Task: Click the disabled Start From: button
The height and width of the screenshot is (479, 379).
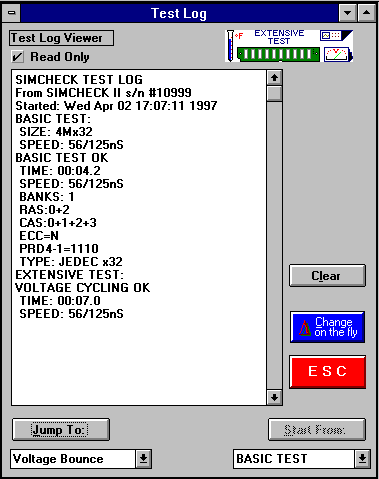Action: point(317,430)
